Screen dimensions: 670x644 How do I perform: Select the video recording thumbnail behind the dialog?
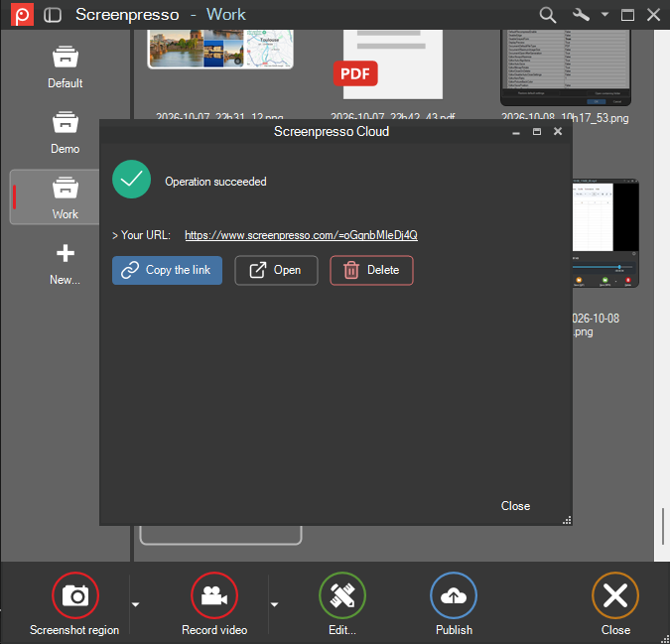(x=605, y=233)
